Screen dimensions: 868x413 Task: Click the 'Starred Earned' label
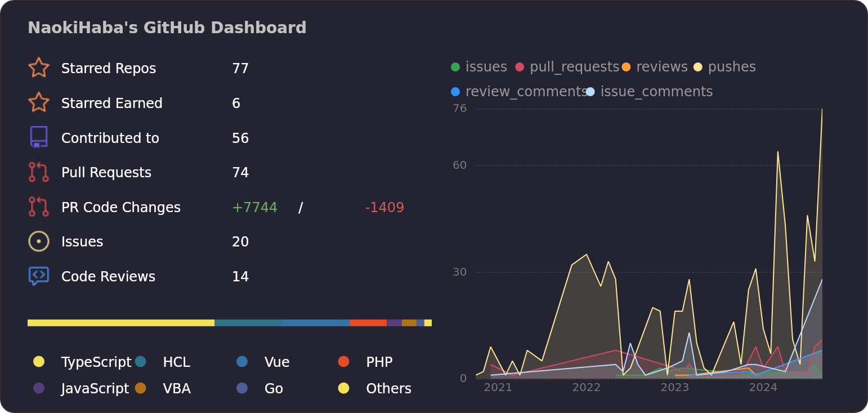coord(112,104)
